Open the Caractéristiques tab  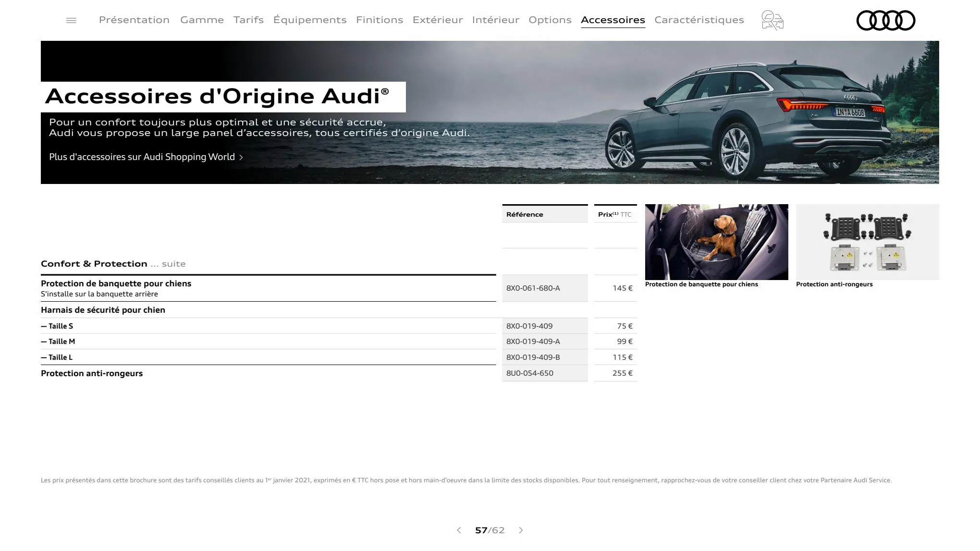point(699,20)
